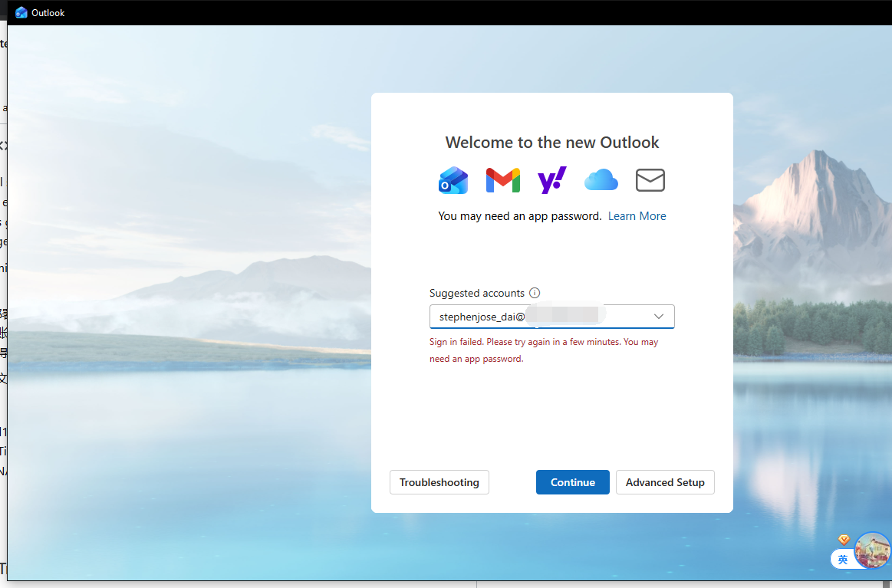892x588 pixels.
Task: Click the orange diamond badge above the avatar
Action: tap(844, 540)
